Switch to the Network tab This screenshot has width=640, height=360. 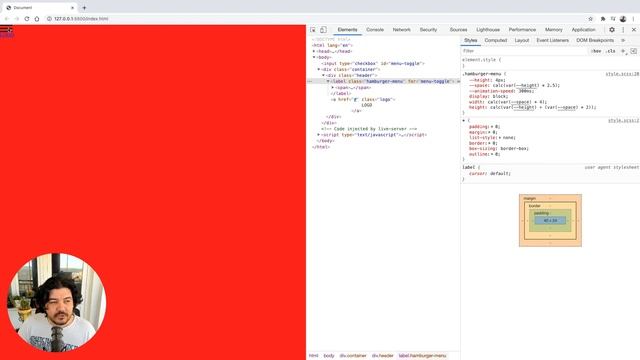(x=402, y=30)
